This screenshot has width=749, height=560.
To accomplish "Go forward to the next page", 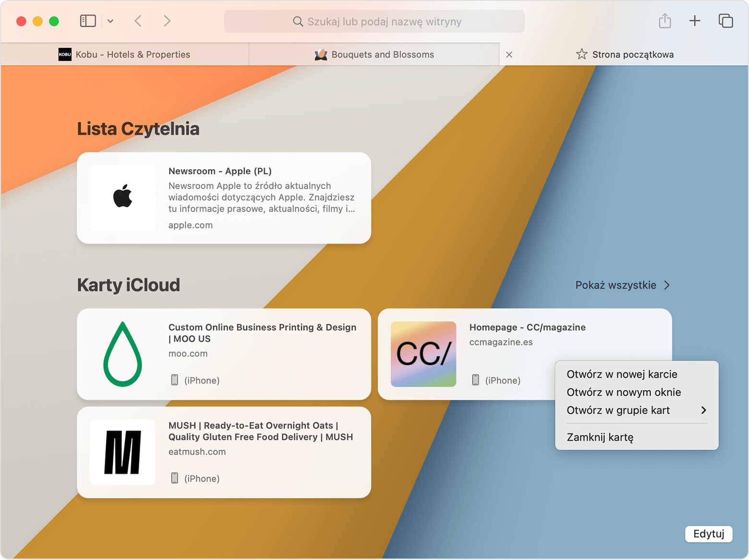I will tap(167, 21).
